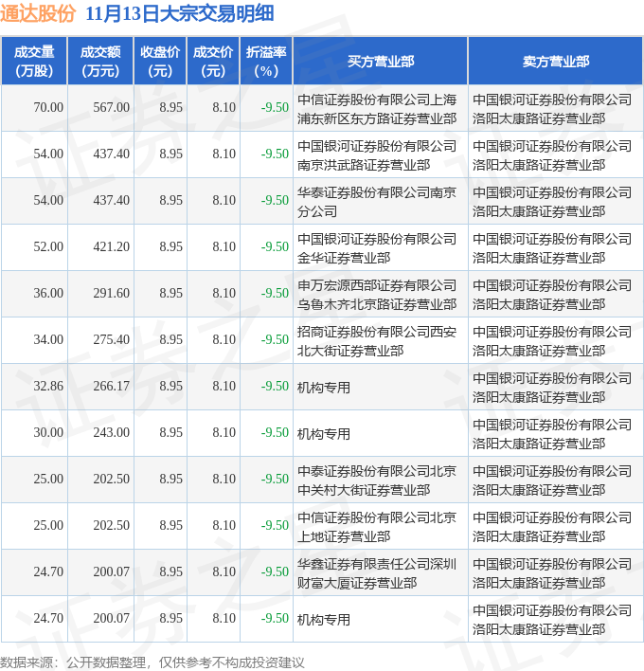Viewport: 644px width, 671px height.
Task: Click buyer 华泰证券股份有限公司南京分公司
Action: tap(377, 202)
